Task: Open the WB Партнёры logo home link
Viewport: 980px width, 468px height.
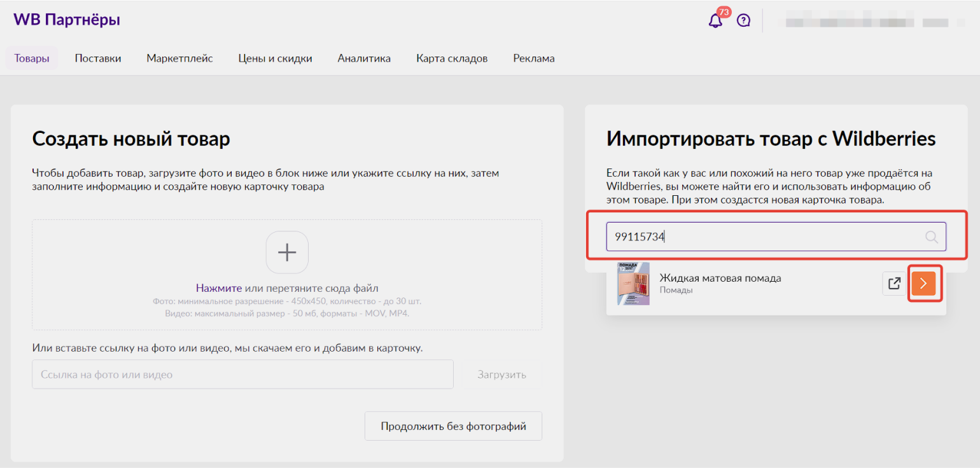Action: pos(67,20)
